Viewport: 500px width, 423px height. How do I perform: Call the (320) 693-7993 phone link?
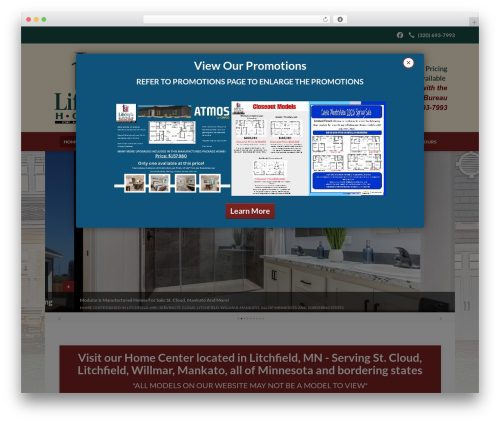pos(436,35)
